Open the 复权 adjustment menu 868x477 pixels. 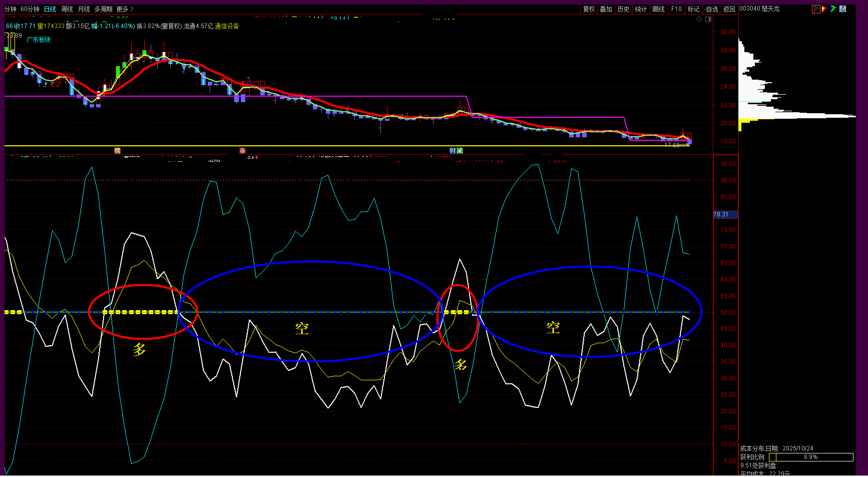pos(589,9)
